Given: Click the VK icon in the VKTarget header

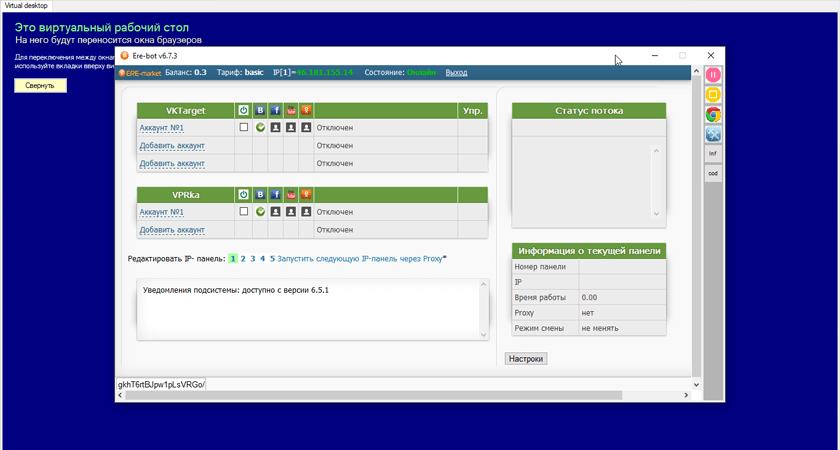Looking at the screenshot, I should coord(260,111).
